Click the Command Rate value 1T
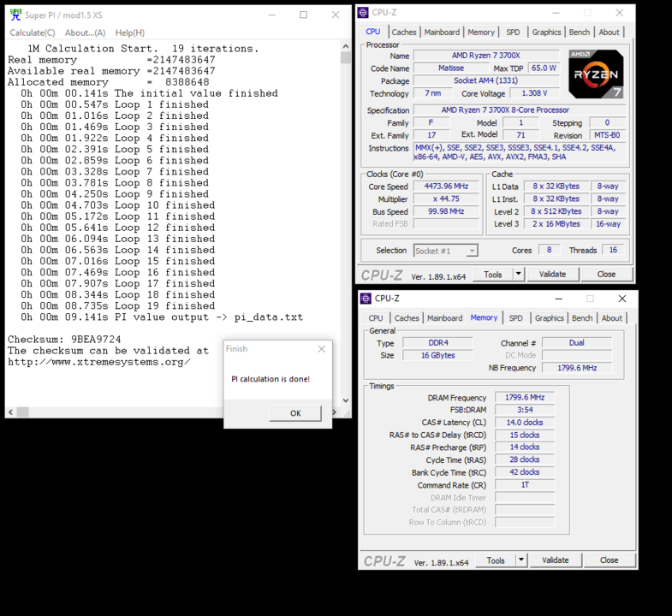Screen dimensions: 672x616 click(525, 484)
